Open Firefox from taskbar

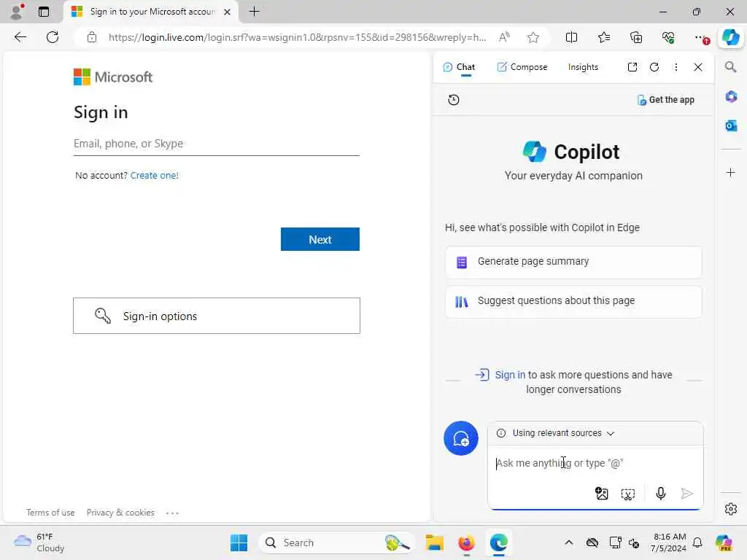coord(466,542)
